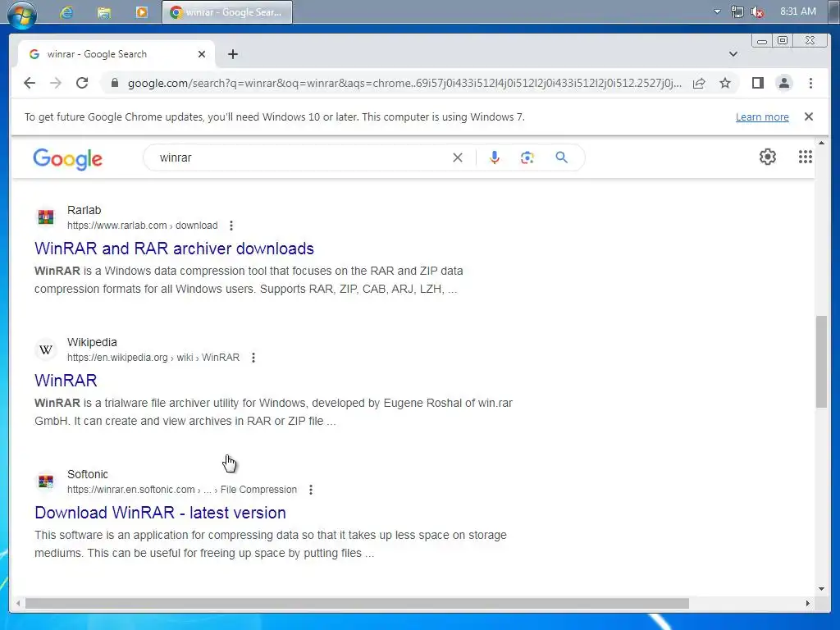Open Windows Media Player from the taskbar
The height and width of the screenshot is (630, 840).
[x=141, y=11]
